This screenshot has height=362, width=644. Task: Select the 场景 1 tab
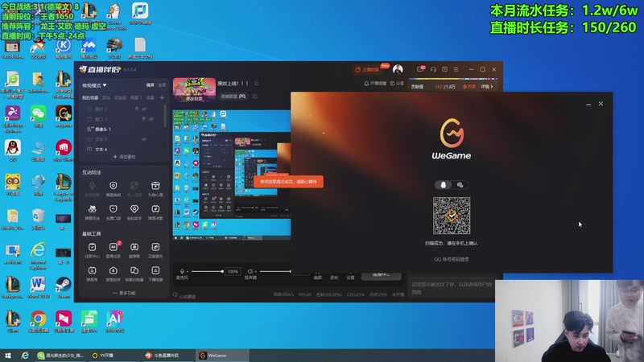coord(136,97)
